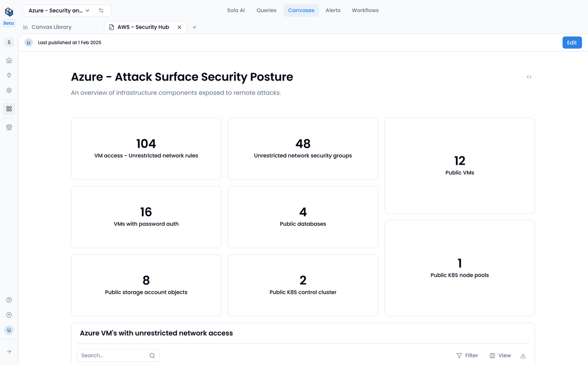Add a new tab with the plus icon
The height and width of the screenshot is (365, 588).
click(x=194, y=28)
